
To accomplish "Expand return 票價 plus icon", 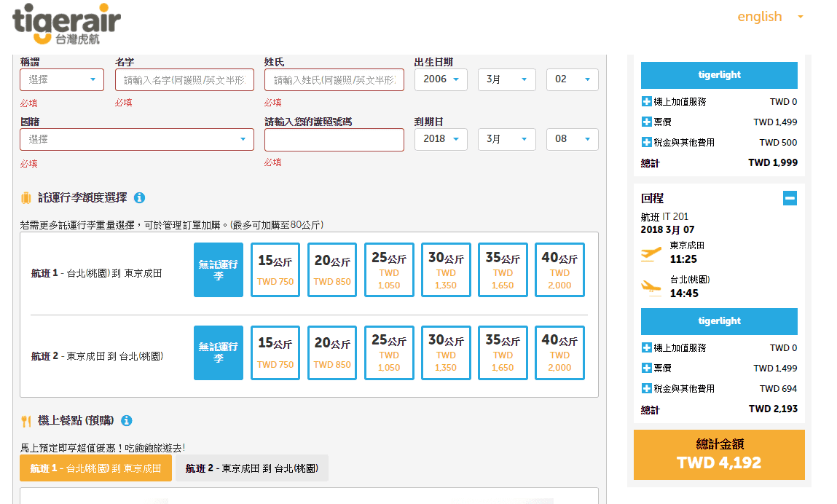I will pos(646,368).
